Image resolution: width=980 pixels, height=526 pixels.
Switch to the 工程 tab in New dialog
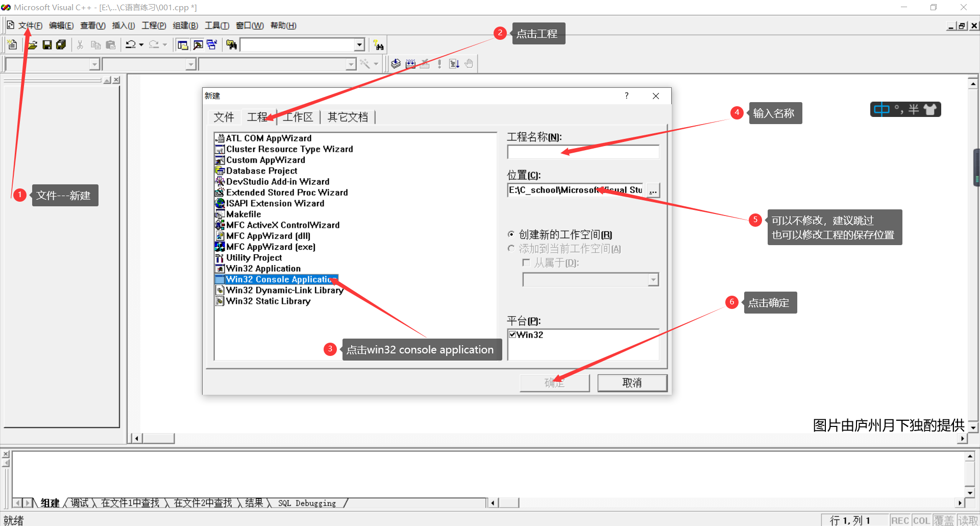[x=258, y=117]
